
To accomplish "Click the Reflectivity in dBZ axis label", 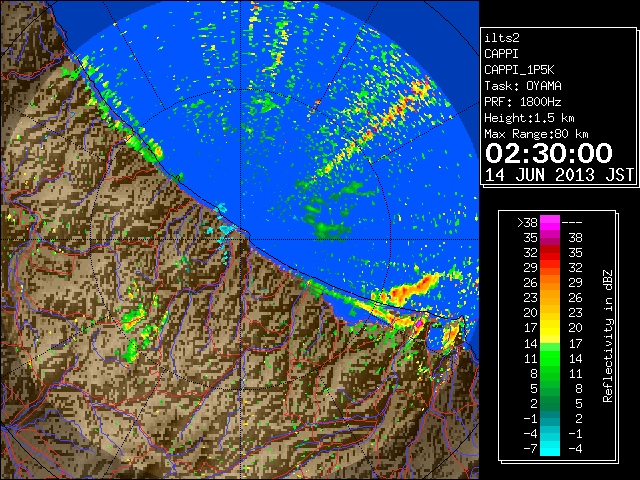I will [608, 336].
